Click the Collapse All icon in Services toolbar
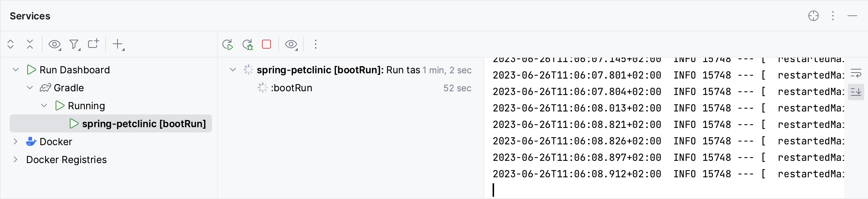Image resolution: width=868 pixels, height=199 pixels. pos(30,44)
